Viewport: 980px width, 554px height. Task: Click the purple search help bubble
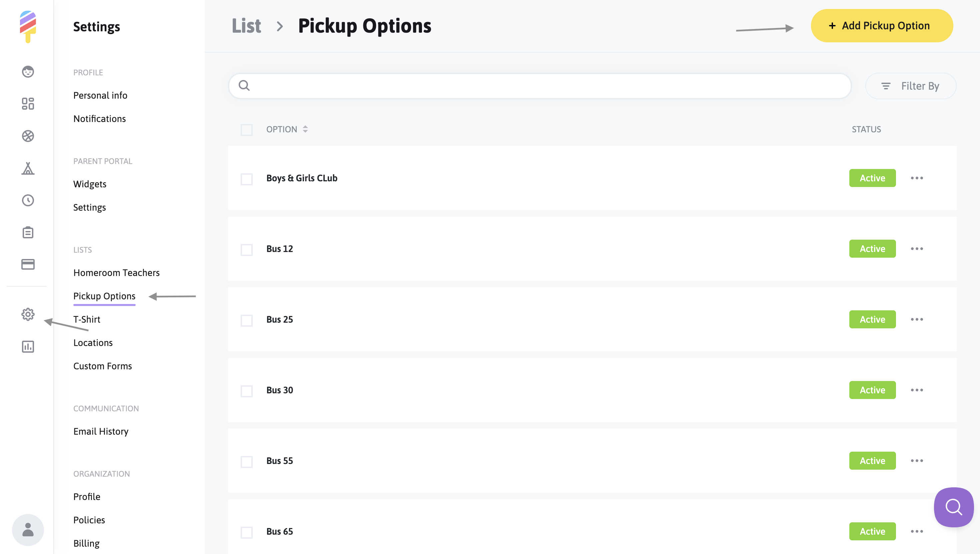pos(953,507)
